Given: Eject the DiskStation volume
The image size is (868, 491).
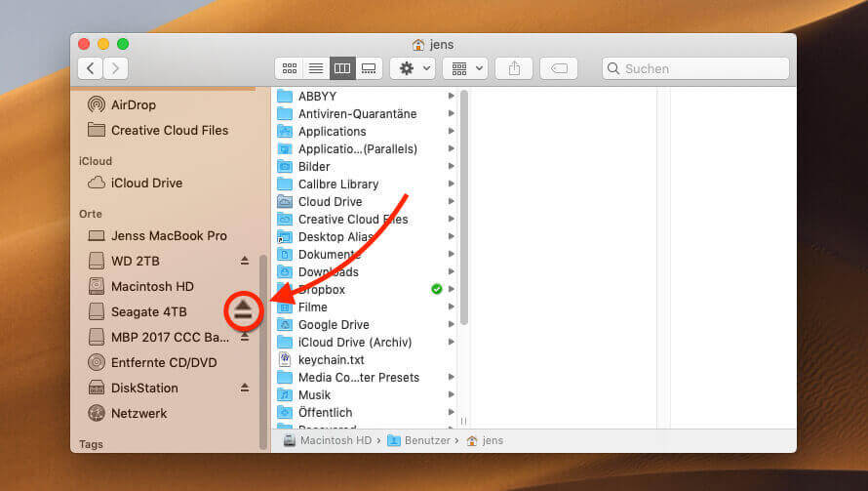Looking at the screenshot, I should pyautogui.click(x=245, y=388).
